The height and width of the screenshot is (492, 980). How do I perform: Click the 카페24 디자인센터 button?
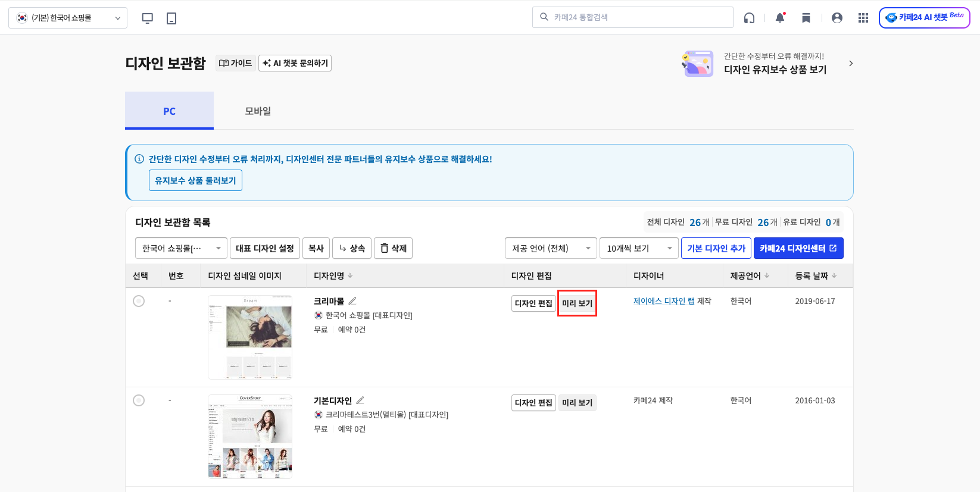[x=798, y=248]
